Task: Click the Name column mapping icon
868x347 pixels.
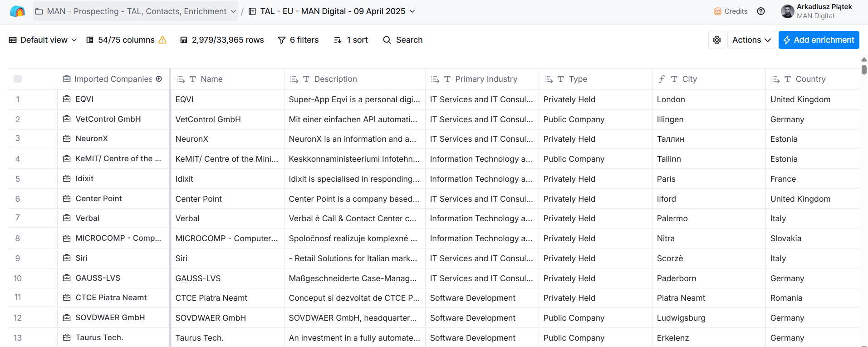Action: coord(181,79)
